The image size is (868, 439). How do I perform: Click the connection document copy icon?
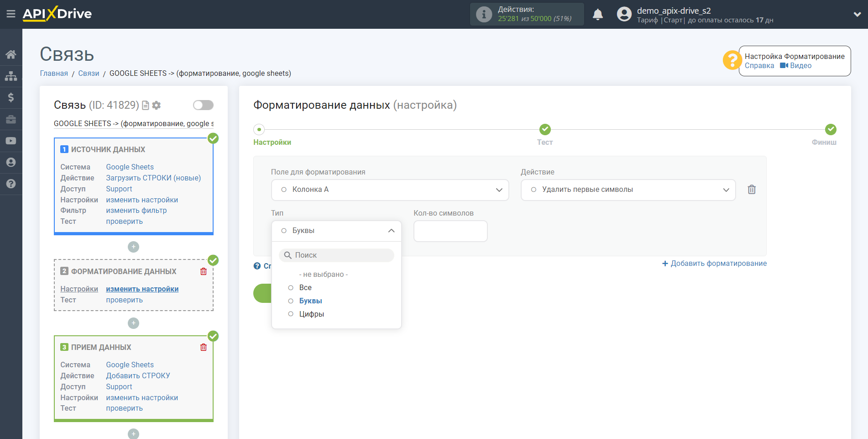click(x=146, y=106)
